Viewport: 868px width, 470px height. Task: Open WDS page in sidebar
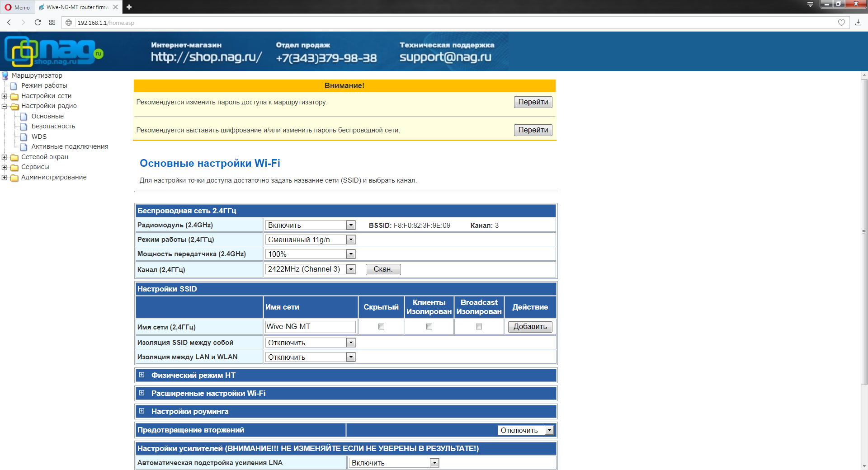tap(39, 136)
